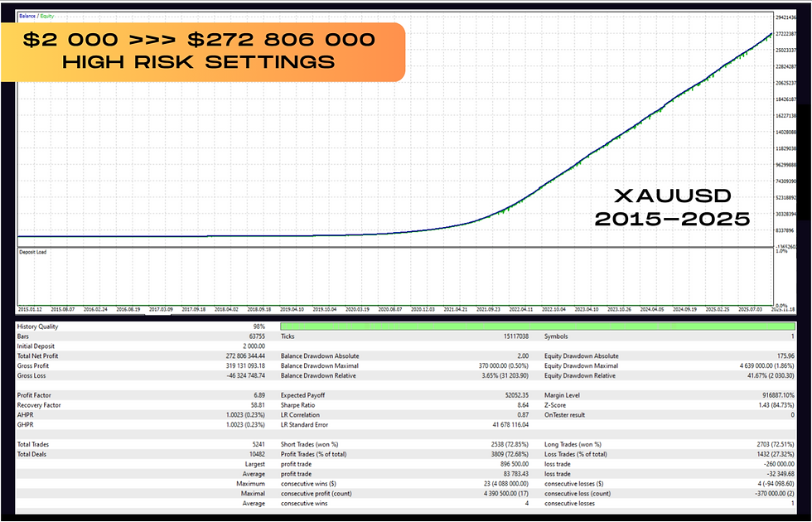Select LR Correlation value "0.87"
812x522 pixels.
tap(524, 415)
